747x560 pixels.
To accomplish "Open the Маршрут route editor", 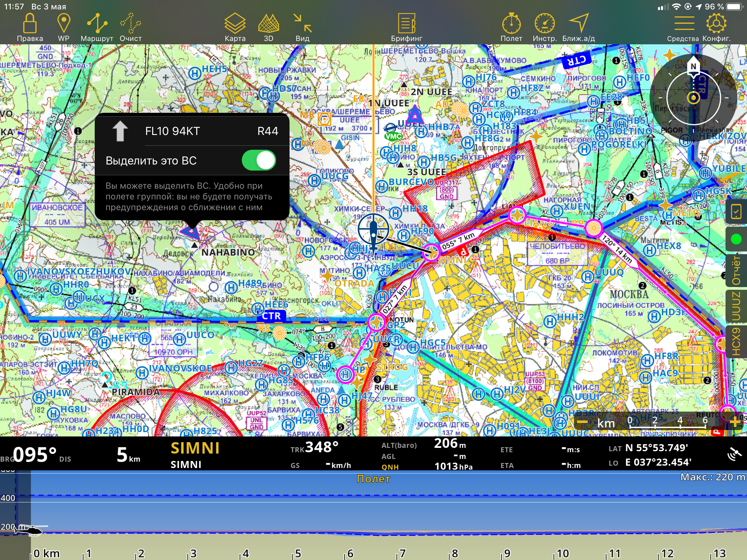I will [97, 24].
